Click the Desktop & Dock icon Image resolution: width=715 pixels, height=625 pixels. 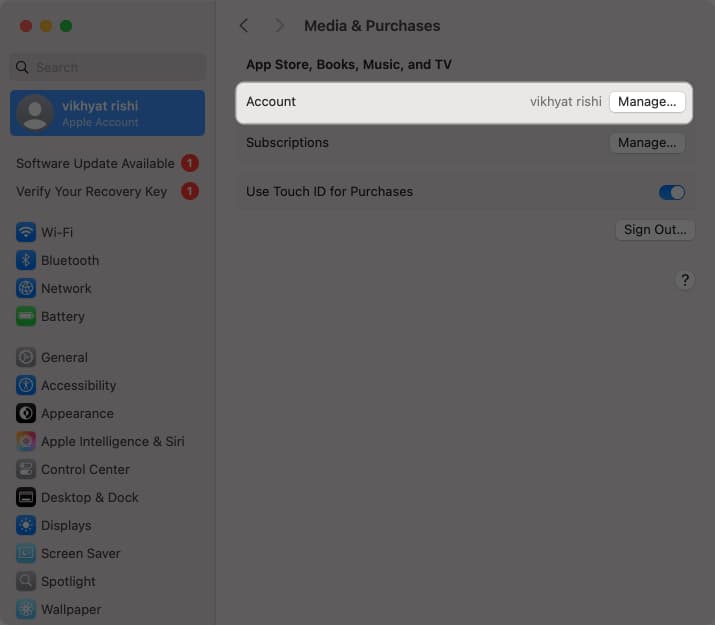click(x=26, y=497)
